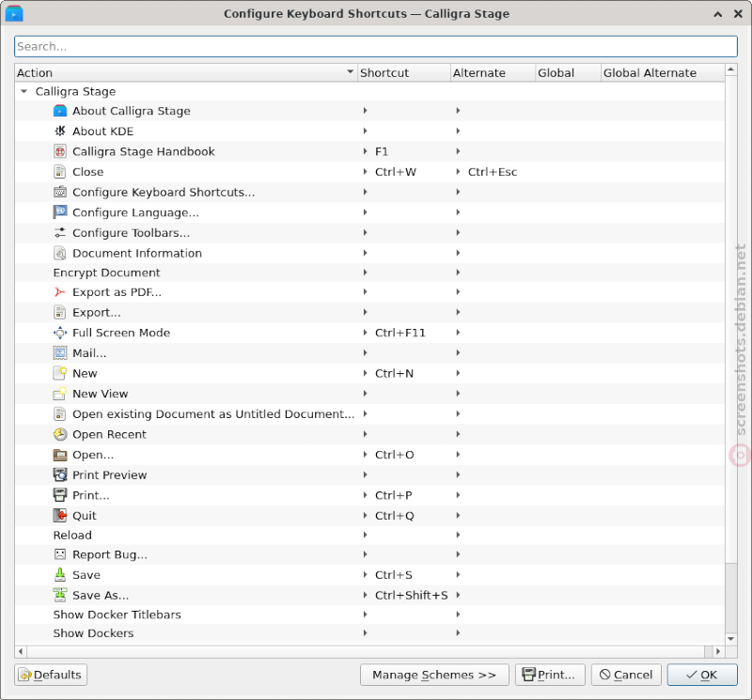Image resolution: width=752 pixels, height=700 pixels.
Task: Click the New View icon
Action: click(60, 394)
